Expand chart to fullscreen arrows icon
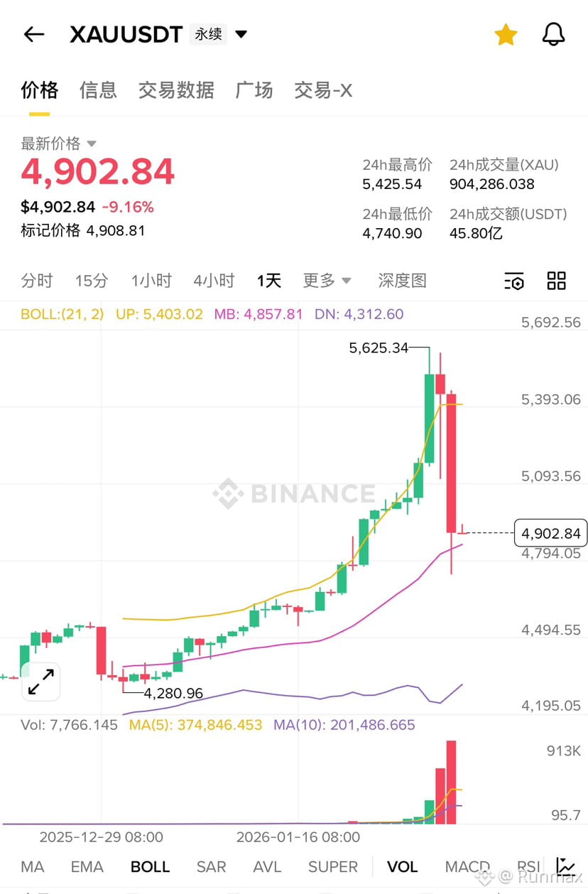Screen dimensions: 588x894 pyautogui.click(x=41, y=682)
